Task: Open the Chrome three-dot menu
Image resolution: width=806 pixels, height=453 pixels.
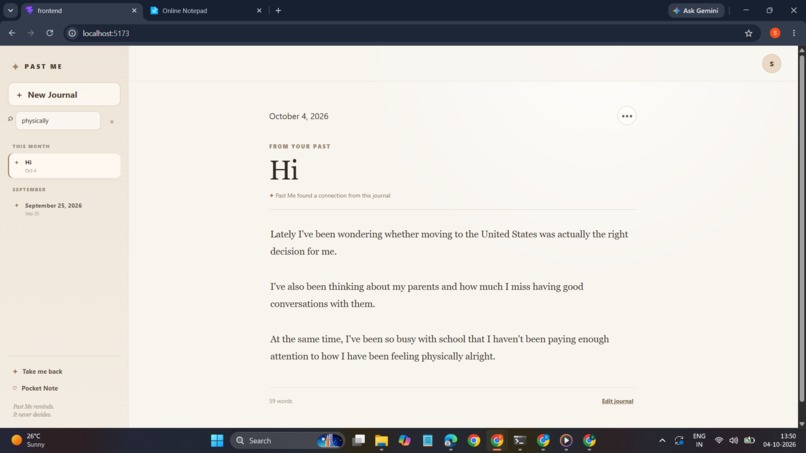Action: 794,33
